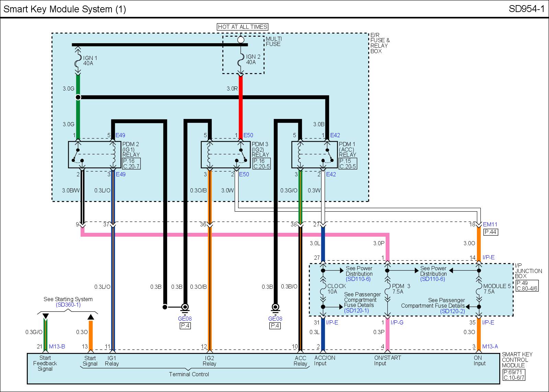The height and width of the screenshot is (392, 549).
Task: Click the HOT AT ALL TIMES label
Action: click(x=243, y=27)
